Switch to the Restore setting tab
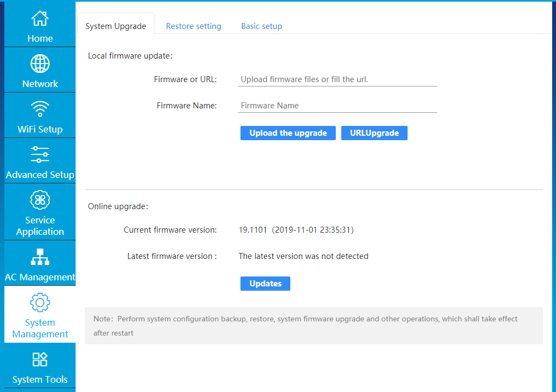The width and height of the screenshot is (556, 392). click(x=193, y=26)
